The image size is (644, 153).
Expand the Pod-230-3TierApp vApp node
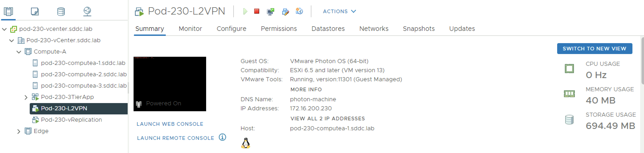[26, 97]
